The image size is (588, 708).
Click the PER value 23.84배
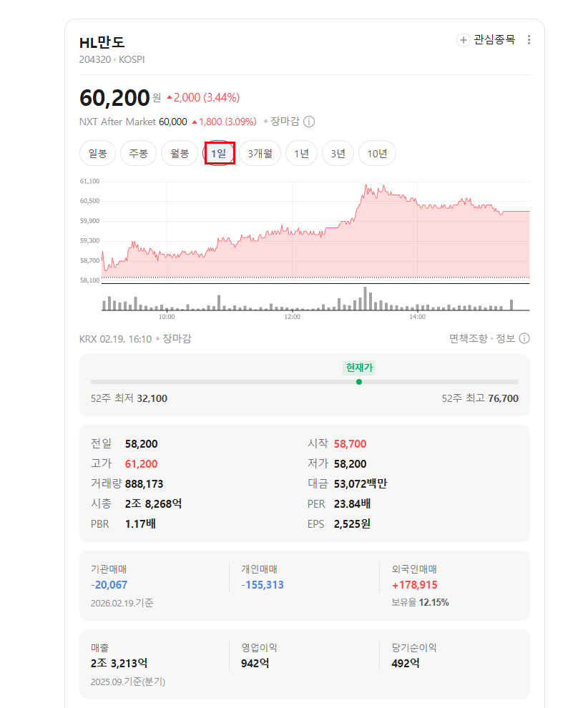coord(352,503)
